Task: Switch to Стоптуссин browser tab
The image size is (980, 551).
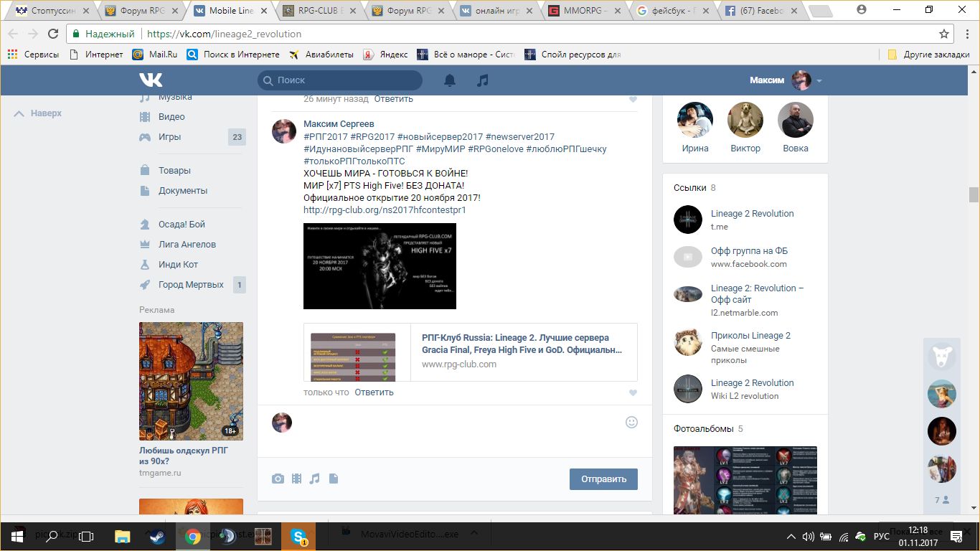Action: 52,11
